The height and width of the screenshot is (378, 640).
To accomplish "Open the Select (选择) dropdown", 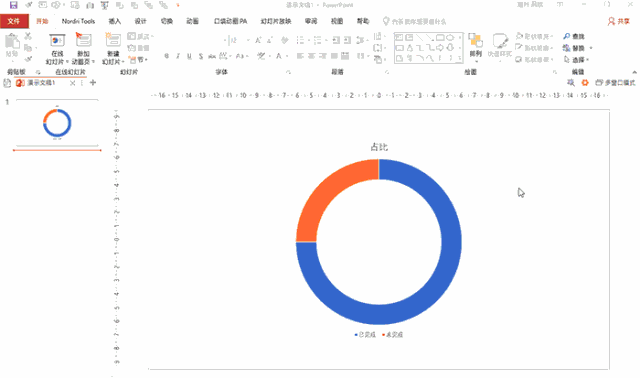I will pos(576,60).
